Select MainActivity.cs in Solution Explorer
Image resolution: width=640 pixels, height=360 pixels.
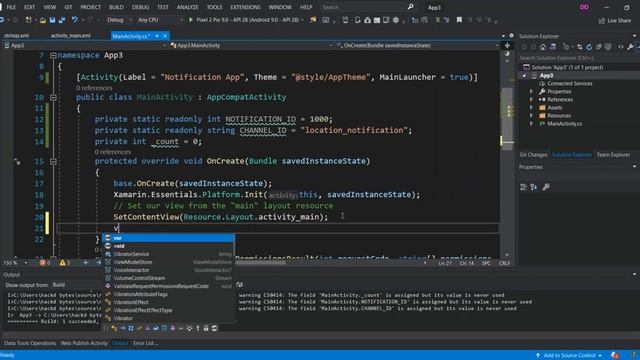click(564, 124)
